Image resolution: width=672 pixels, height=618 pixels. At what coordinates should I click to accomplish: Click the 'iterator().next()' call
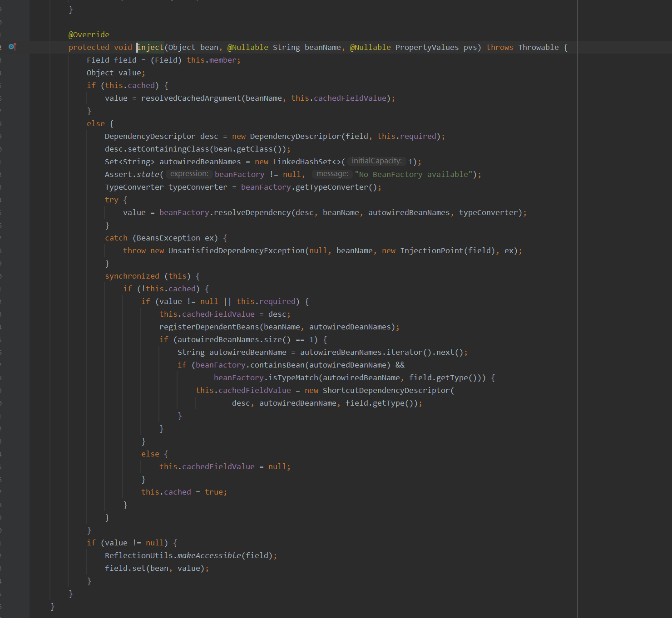click(425, 352)
